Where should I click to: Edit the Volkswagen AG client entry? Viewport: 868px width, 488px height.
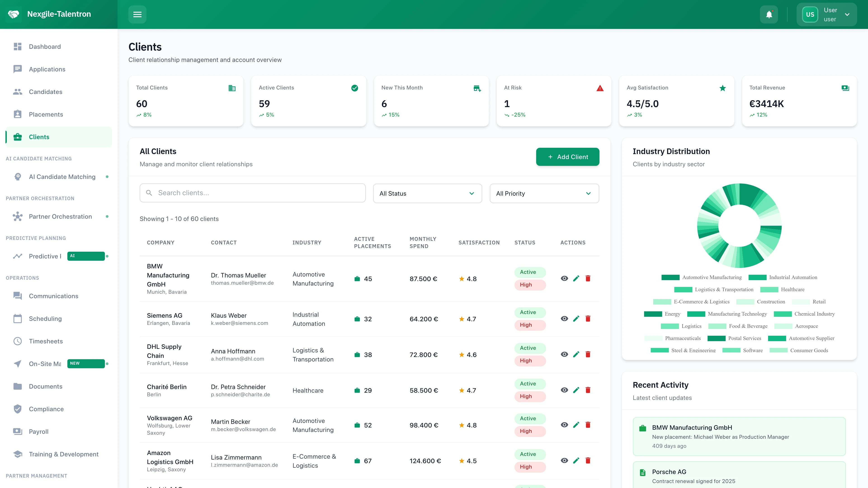pos(577,425)
